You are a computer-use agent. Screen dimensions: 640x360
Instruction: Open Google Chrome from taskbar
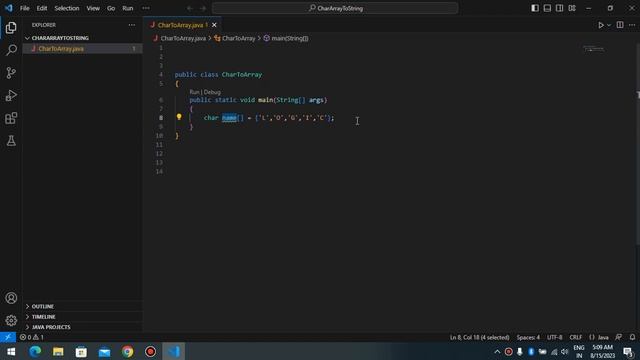127,351
